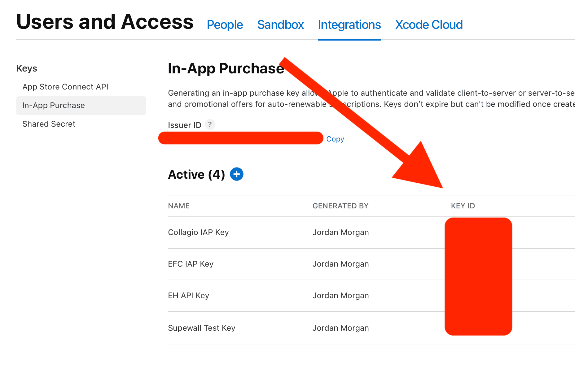Go to the Xcode Cloud tab
575x392 pixels.
click(429, 25)
